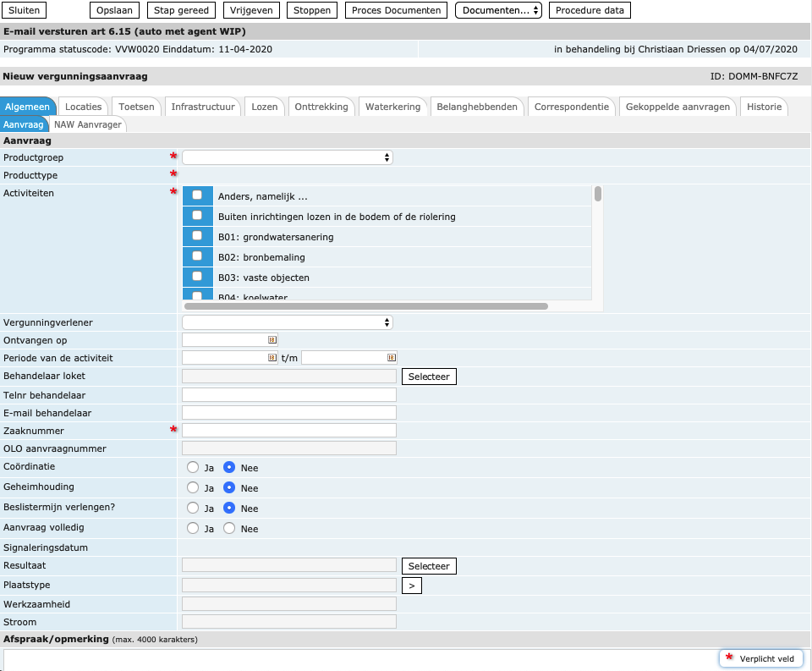Open the Productgroep dropdown

coord(288,157)
